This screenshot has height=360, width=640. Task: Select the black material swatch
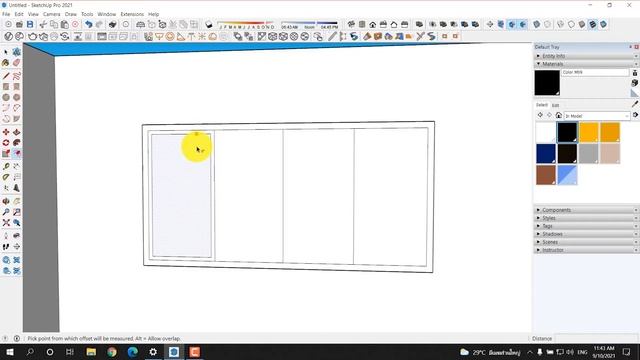point(567,132)
